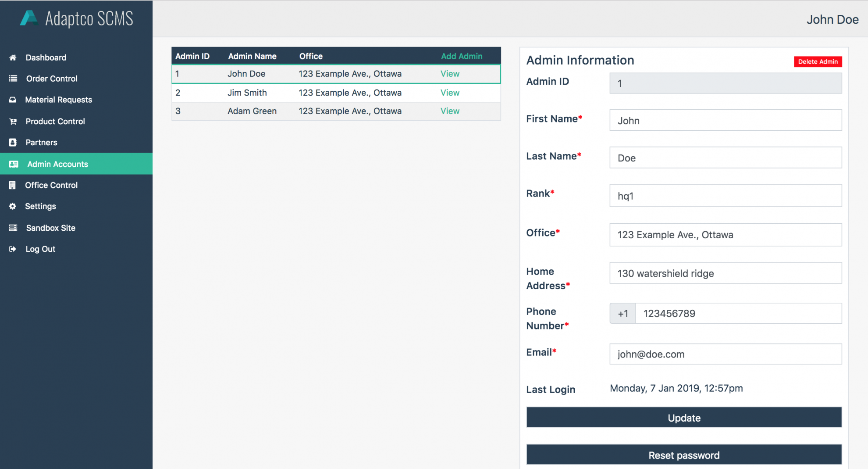Open the Office Control building icon
This screenshot has width=868, height=469.
tap(13, 185)
